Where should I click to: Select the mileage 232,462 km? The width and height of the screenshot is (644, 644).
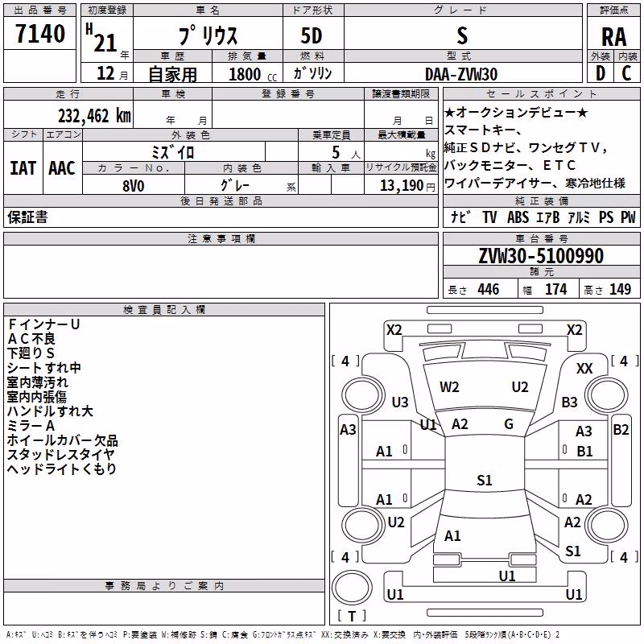(x=94, y=116)
